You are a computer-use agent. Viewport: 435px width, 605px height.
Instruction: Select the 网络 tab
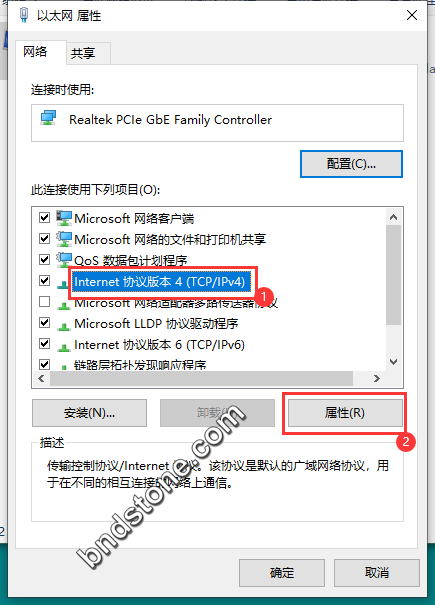pyautogui.click(x=35, y=51)
